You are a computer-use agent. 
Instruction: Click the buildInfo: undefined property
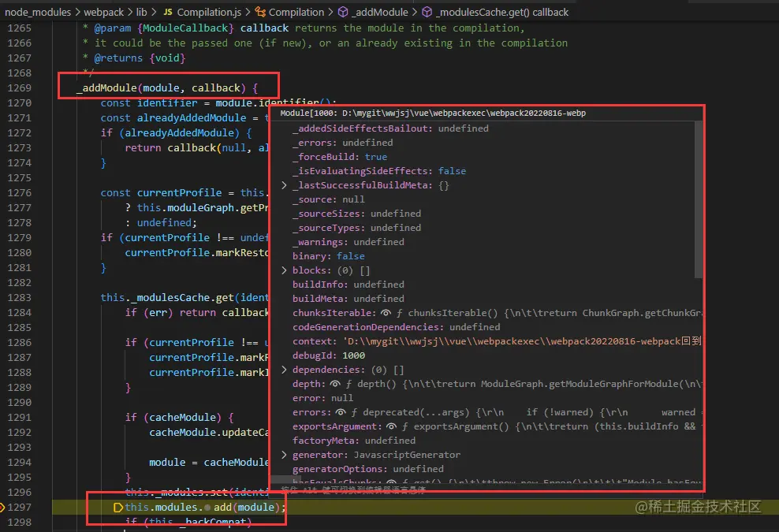point(348,285)
